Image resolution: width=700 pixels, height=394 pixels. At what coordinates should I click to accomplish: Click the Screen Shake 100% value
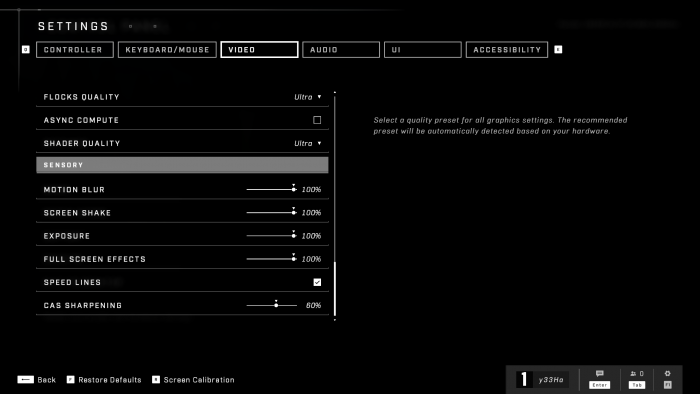coord(311,213)
